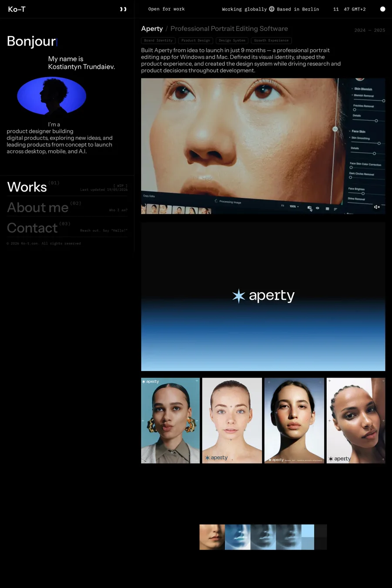
Task: Unmute the Aperty demo video using speaker icon
Action: click(377, 207)
